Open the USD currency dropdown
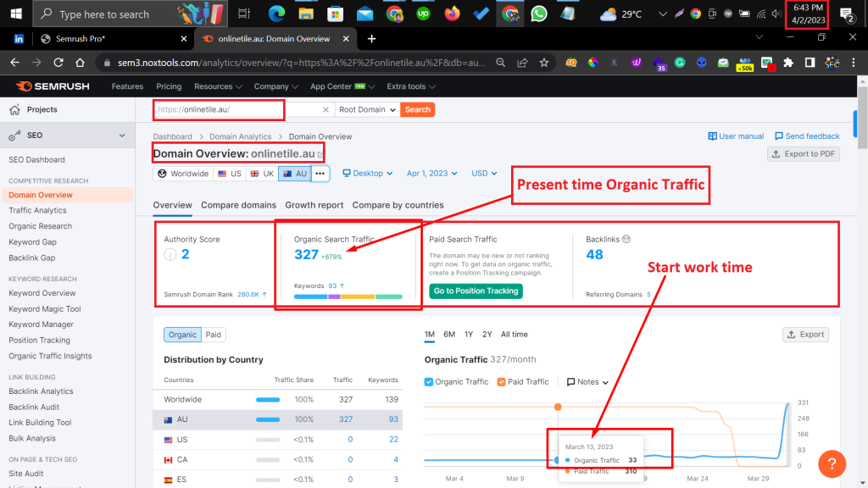The height and width of the screenshot is (488, 868). pyautogui.click(x=484, y=173)
